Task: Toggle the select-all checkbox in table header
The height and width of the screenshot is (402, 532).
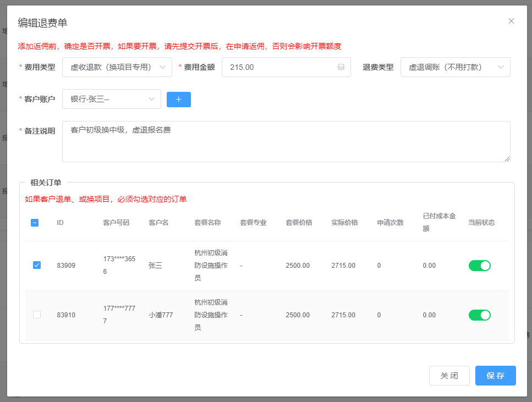Action: [x=35, y=223]
